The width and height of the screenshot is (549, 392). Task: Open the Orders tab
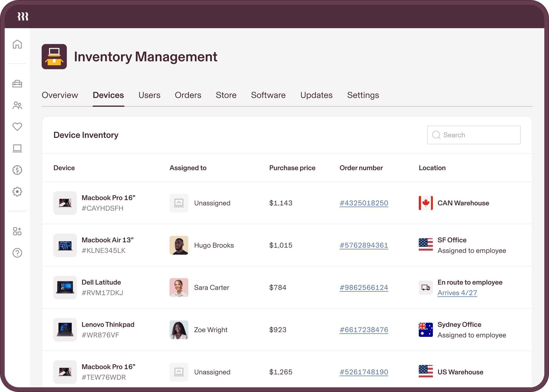188,95
